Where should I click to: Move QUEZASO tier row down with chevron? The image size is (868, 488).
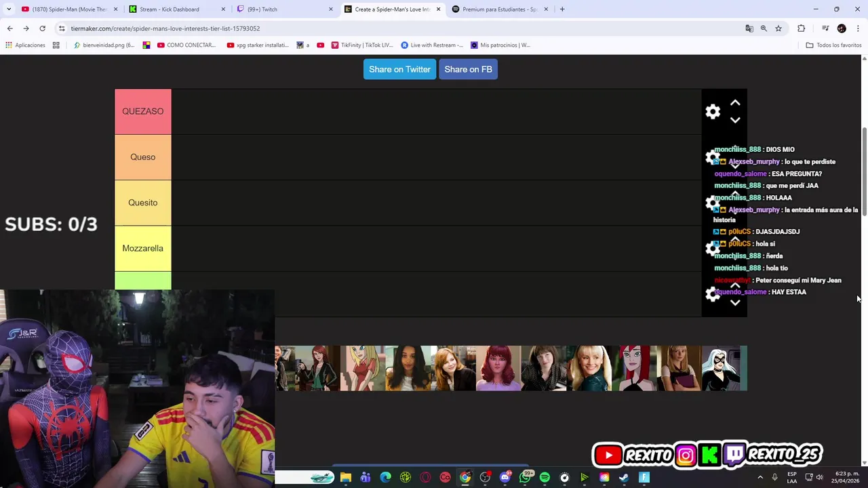coord(735,120)
